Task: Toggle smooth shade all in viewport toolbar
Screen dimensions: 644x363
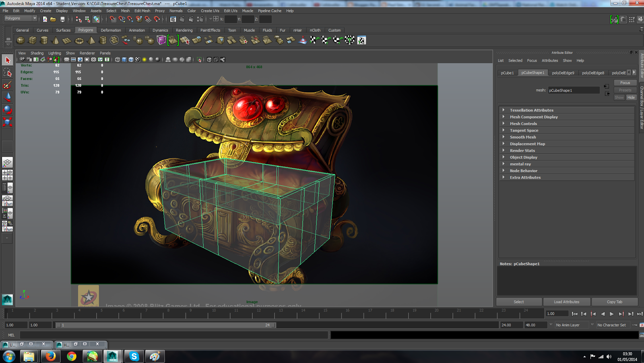Action: click(124, 59)
